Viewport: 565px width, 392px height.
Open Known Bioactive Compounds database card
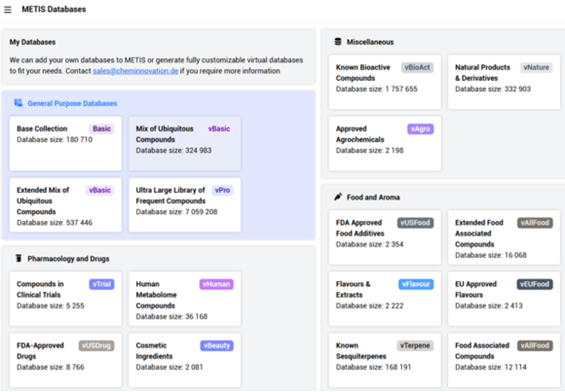pyautogui.click(x=385, y=82)
